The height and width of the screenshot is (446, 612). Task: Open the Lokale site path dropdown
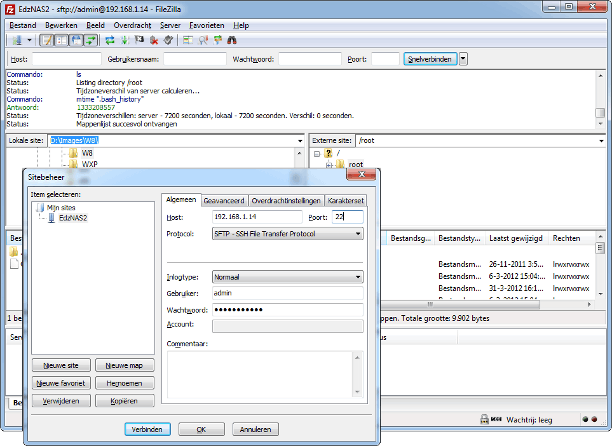tap(300, 141)
